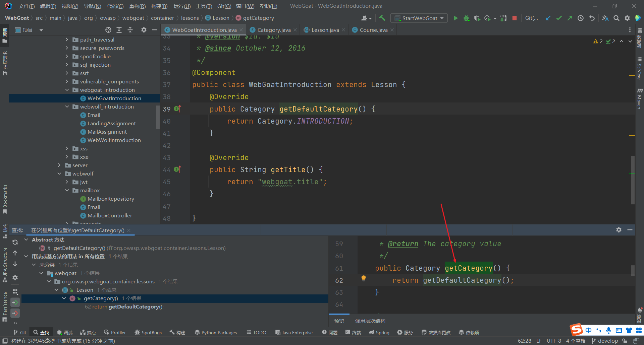Select the MailboxController class in tree
644x345 pixels.
pyautogui.click(x=110, y=215)
